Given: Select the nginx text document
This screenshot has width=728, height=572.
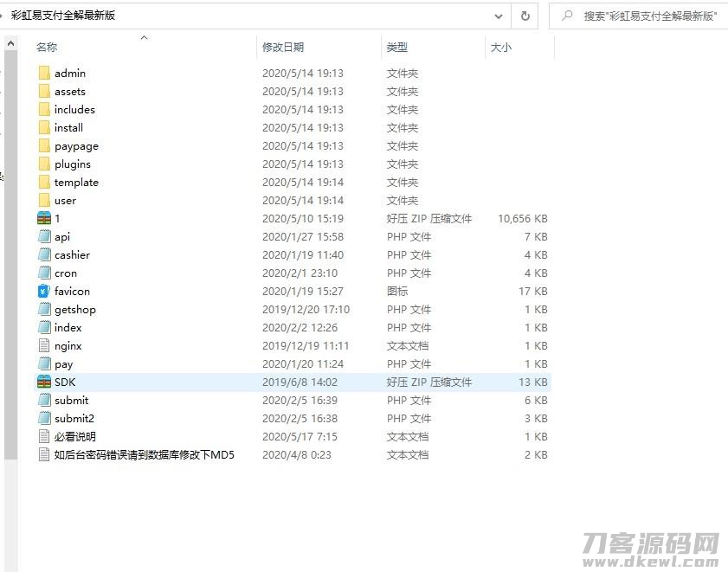Looking at the screenshot, I should click(x=68, y=346).
